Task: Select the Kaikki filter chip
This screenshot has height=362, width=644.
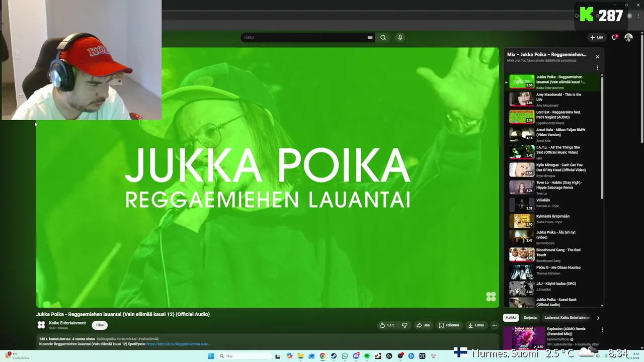Action: 511,318
